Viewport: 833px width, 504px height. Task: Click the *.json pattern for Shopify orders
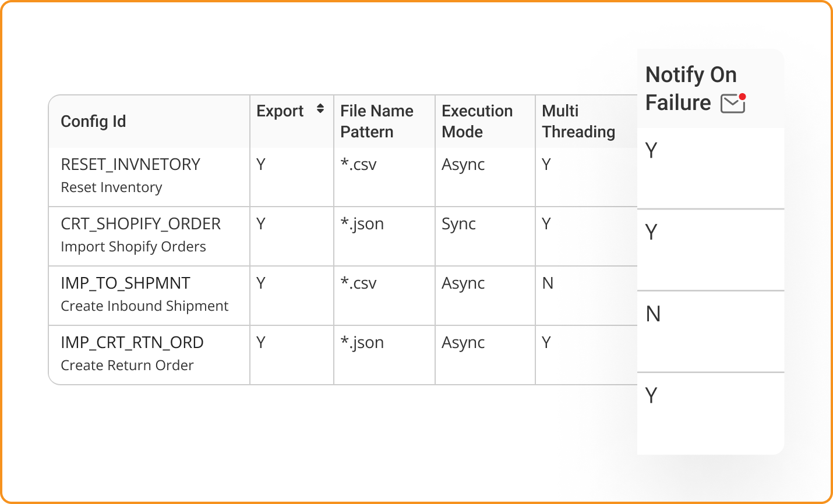(362, 224)
